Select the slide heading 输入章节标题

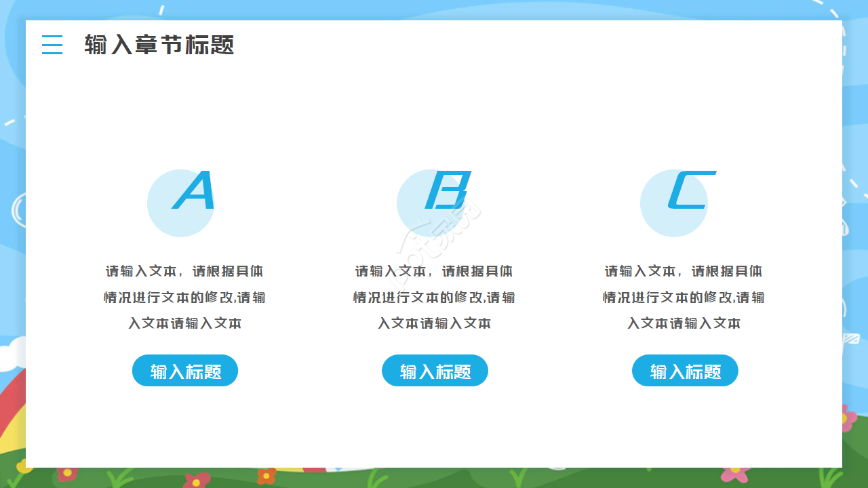159,45
